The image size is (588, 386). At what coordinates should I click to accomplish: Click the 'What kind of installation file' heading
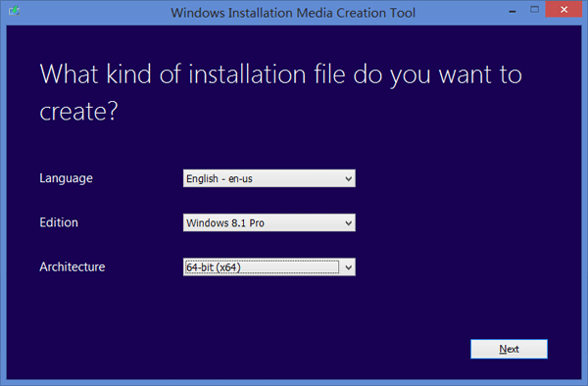point(280,92)
